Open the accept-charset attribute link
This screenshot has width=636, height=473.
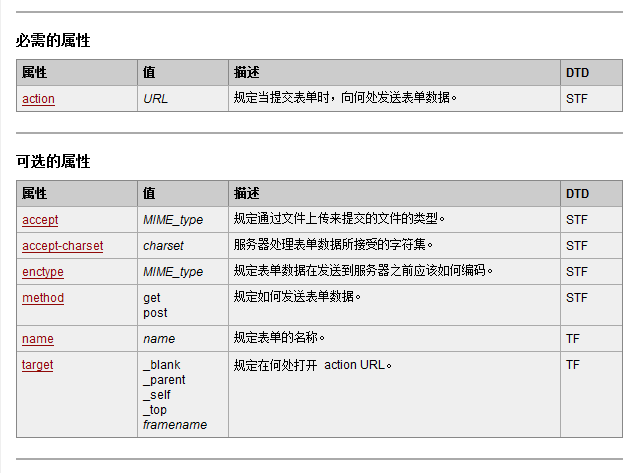click(x=62, y=245)
